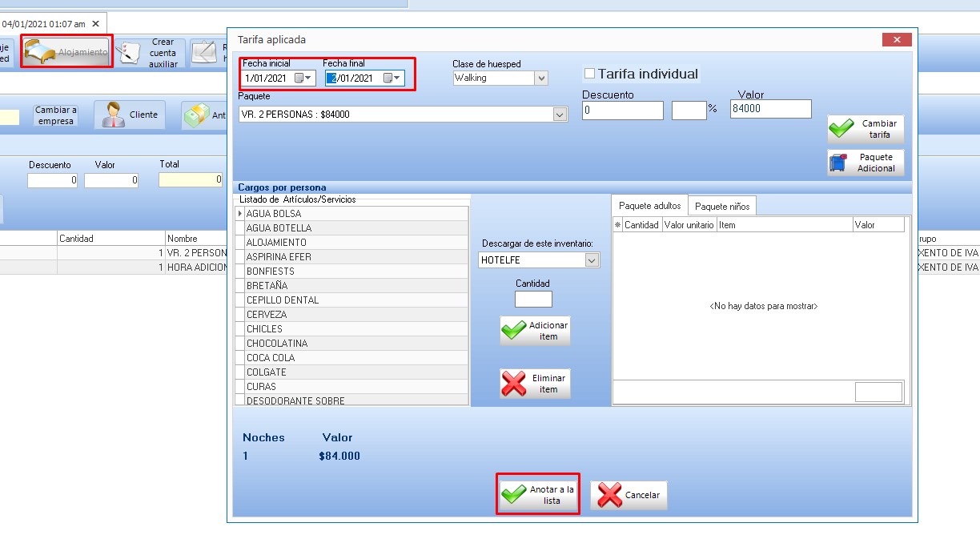Open the Descargar de este inventario dropdown
Viewport: 980px width, 535px height.
[x=592, y=260]
